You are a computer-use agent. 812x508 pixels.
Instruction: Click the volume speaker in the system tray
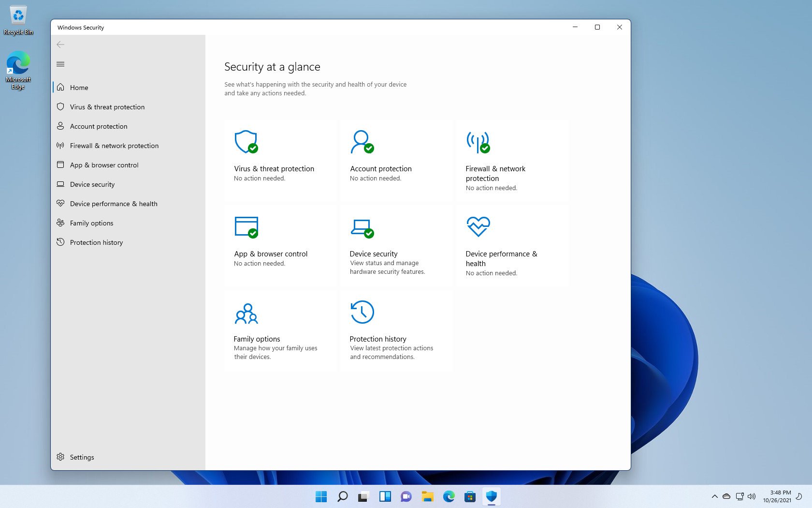752,496
